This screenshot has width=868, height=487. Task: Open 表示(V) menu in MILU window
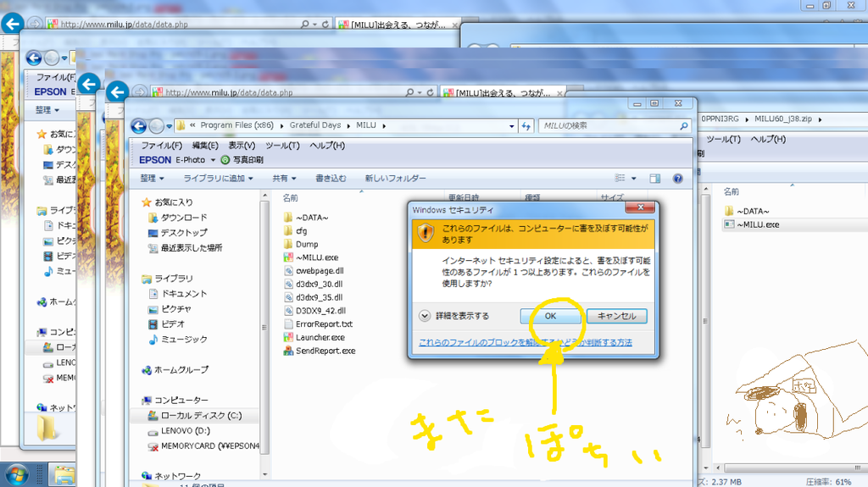point(242,146)
